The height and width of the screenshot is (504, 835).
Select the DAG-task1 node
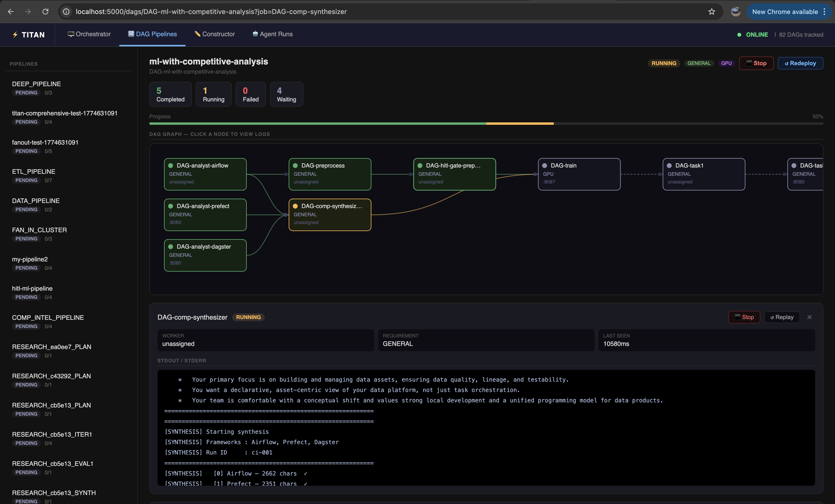coord(704,174)
